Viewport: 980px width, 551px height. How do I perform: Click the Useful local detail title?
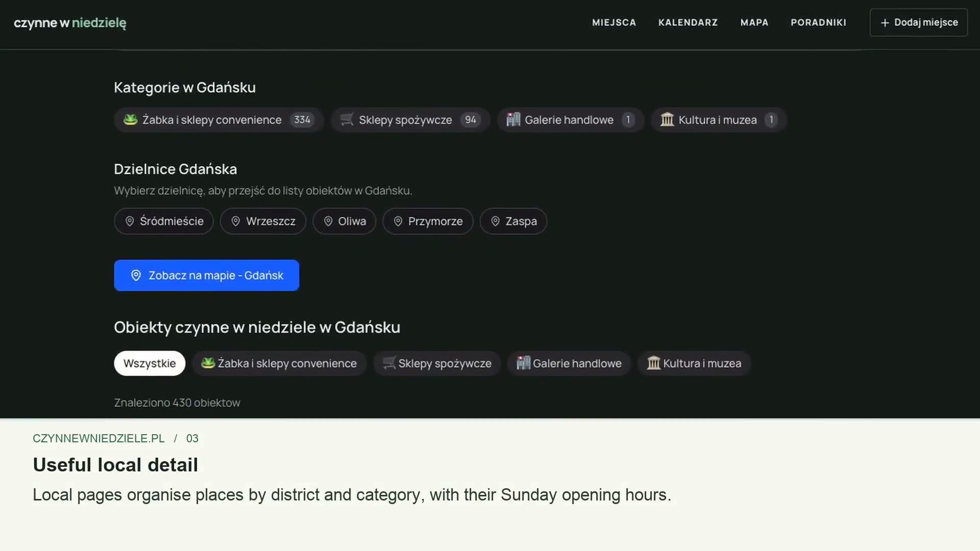pyautogui.click(x=115, y=465)
